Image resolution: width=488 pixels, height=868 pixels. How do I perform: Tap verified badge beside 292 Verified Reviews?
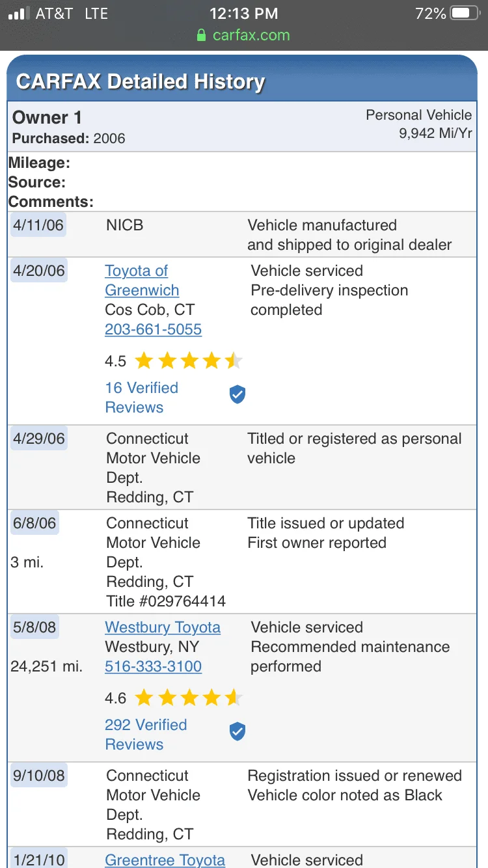[237, 731]
